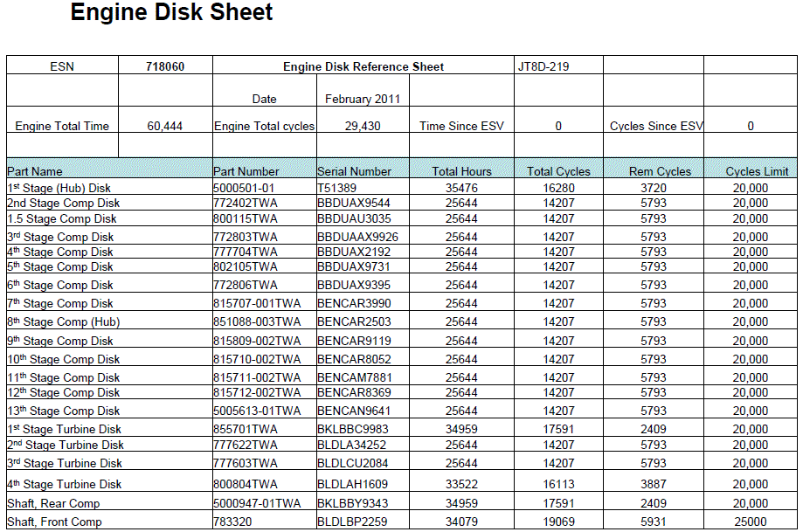Select the Serial Number column header

354,171
